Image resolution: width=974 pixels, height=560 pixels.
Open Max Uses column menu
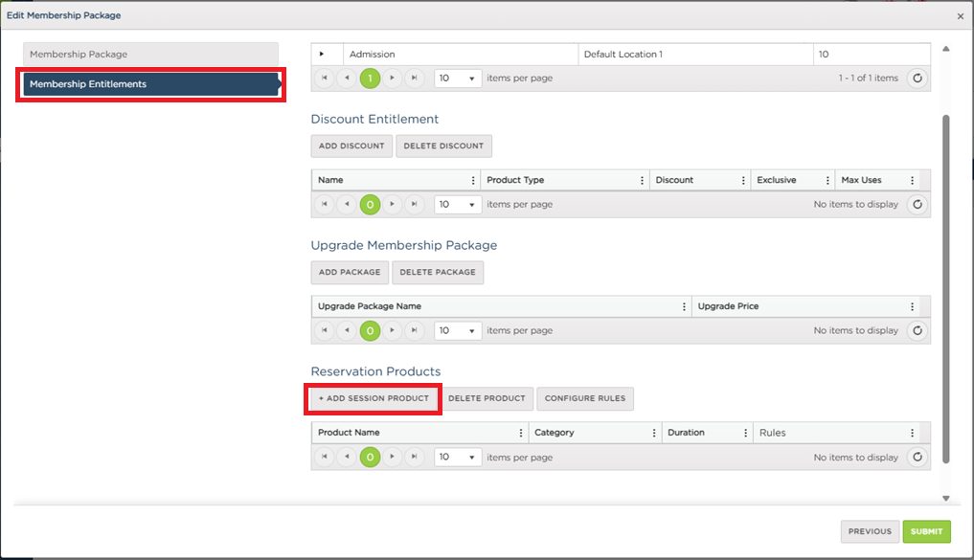tap(913, 180)
